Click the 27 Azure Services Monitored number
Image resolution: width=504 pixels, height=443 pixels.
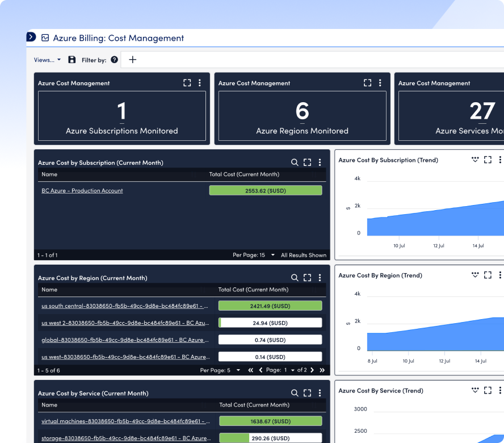pos(482,111)
